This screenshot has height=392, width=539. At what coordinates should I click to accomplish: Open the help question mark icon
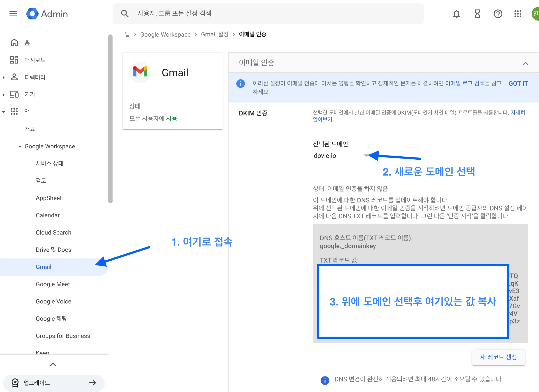498,14
